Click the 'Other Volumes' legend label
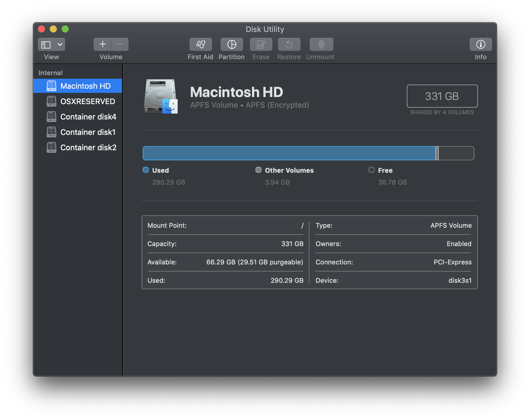The height and width of the screenshot is (420, 530). click(x=289, y=170)
